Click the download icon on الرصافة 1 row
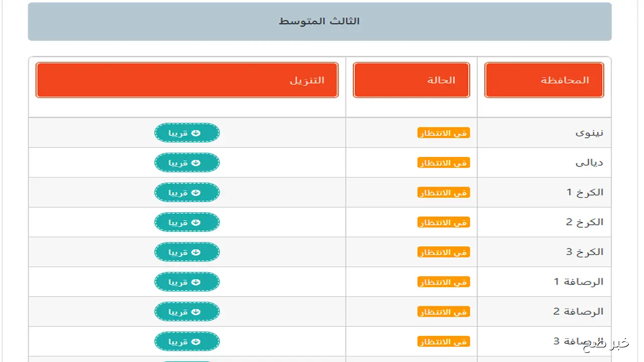This screenshot has height=362, width=644. pos(196,282)
